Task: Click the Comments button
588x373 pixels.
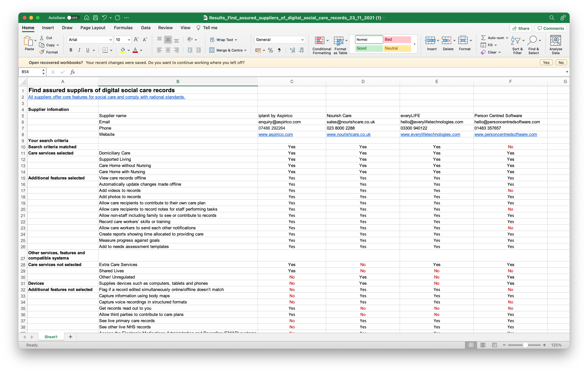Action: pos(551,29)
